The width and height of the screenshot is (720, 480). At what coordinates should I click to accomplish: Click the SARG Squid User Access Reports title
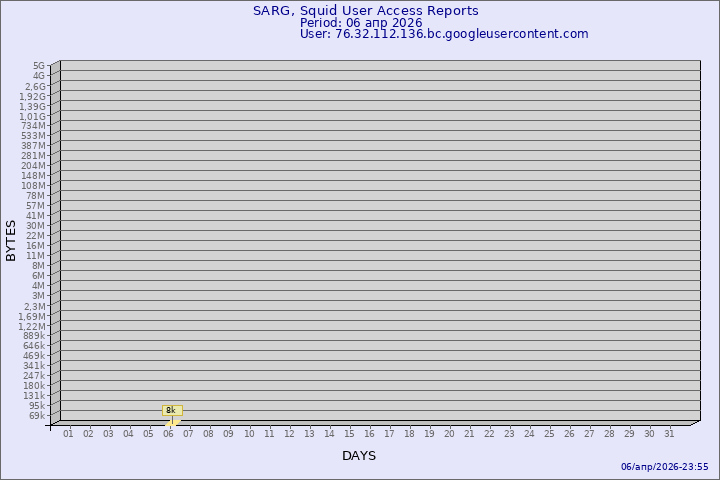pos(365,11)
